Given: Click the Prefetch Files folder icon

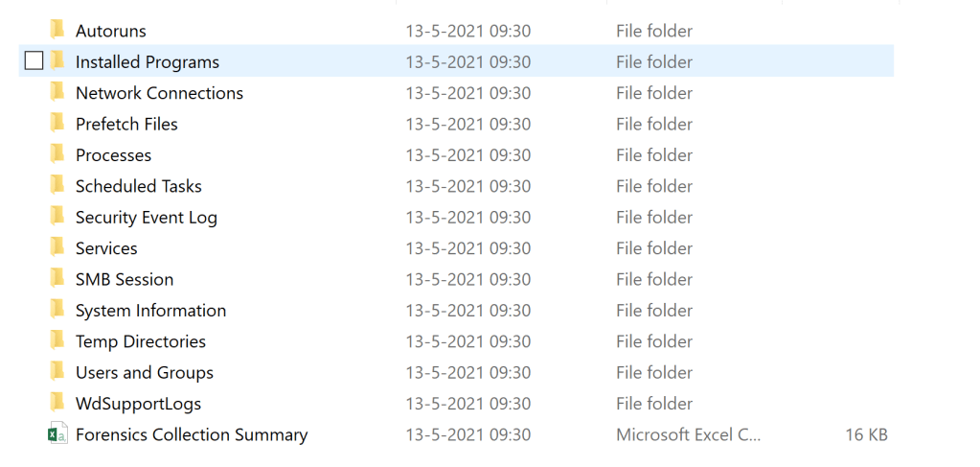Looking at the screenshot, I should 57,124.
